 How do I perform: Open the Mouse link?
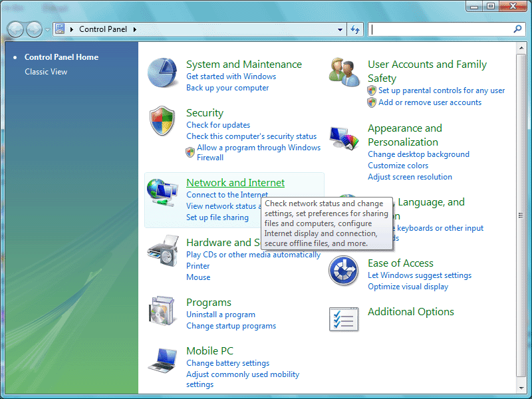198,277
